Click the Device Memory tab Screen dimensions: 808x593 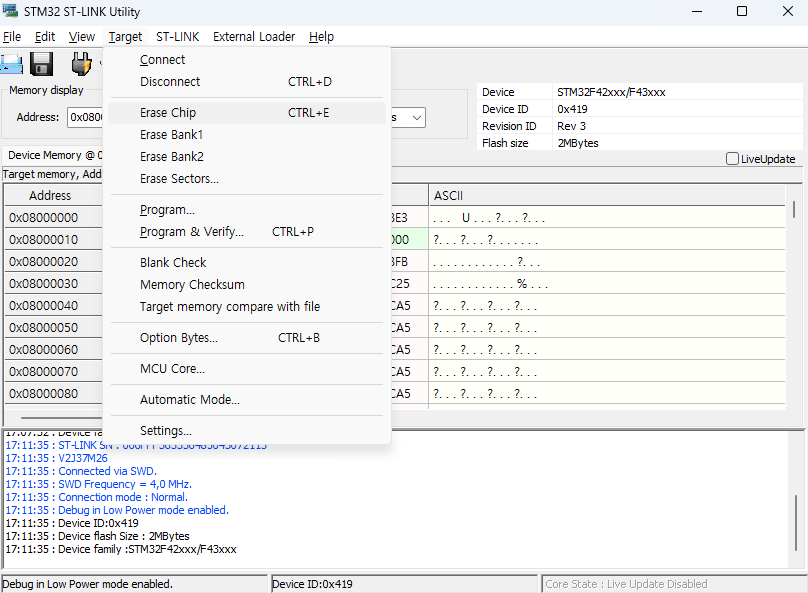click(53, 155)
